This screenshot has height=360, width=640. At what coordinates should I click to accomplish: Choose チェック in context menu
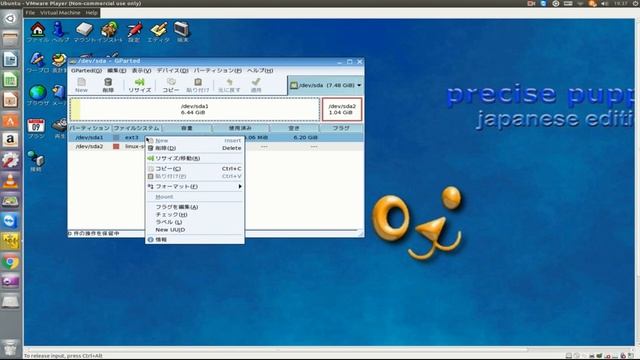click(195, 215)
